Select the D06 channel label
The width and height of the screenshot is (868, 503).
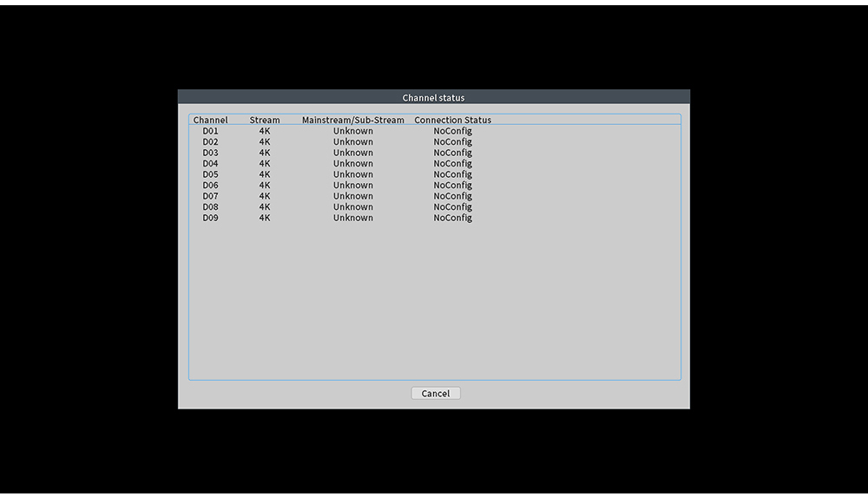click(211, 186)
